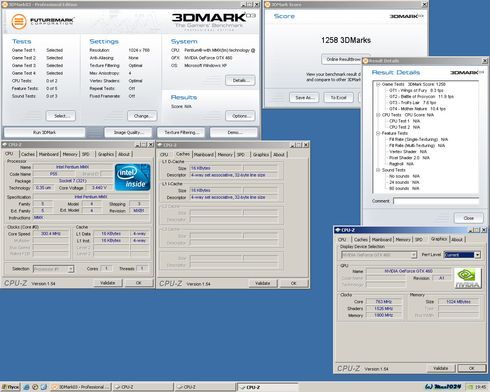
Task: Click the Comment input field
Action: point(436,201)
